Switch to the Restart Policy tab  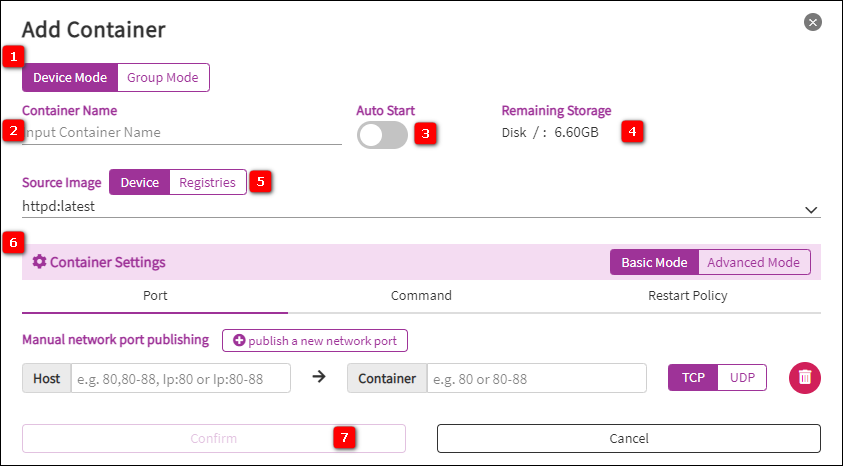pyautogui.click(x=687, y=296)
